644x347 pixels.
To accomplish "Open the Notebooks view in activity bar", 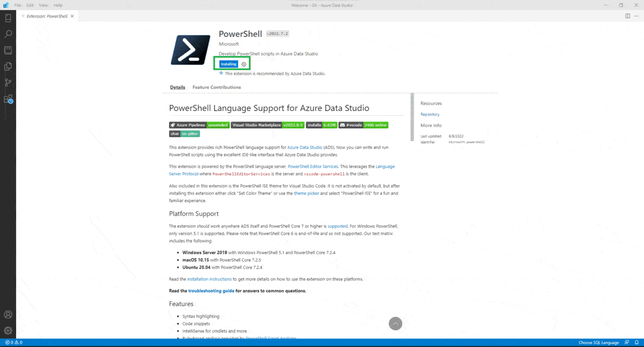I will pyautogui.click(x=8, y=50).
